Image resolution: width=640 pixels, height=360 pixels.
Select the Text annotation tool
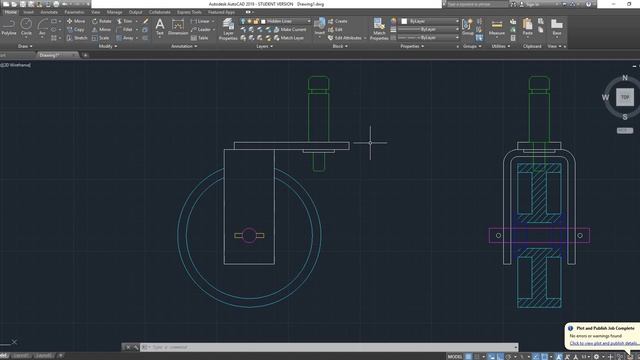tap(160, 27)
